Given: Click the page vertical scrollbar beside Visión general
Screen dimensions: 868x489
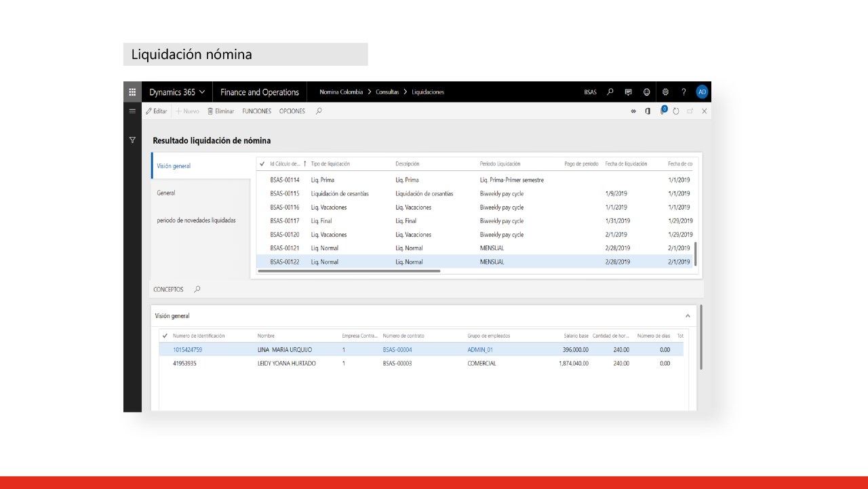Looking at the screenshot, I should (701, 337).
